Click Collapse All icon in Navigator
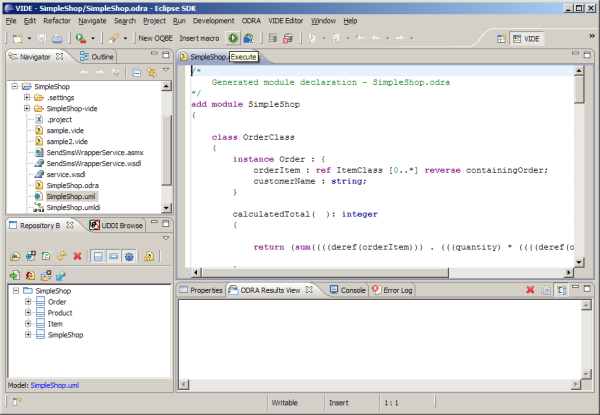 click(x=136, y=72)
